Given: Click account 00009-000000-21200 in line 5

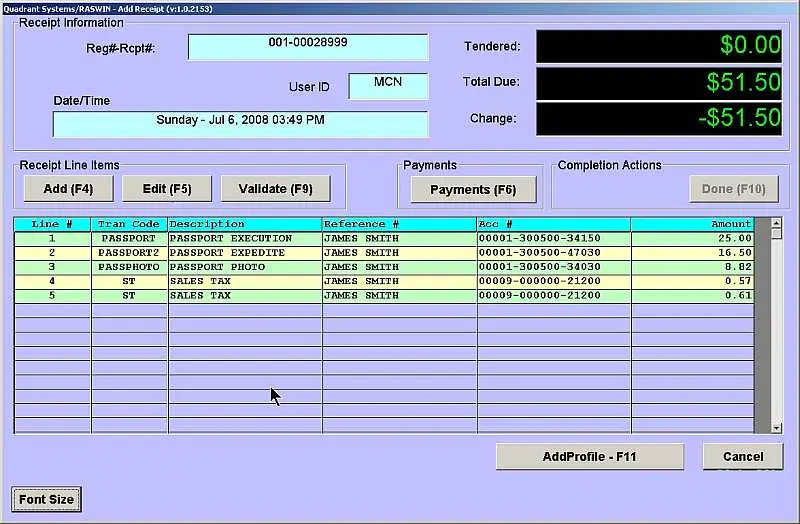Looking at the screenshot, I should pos(554,296).
